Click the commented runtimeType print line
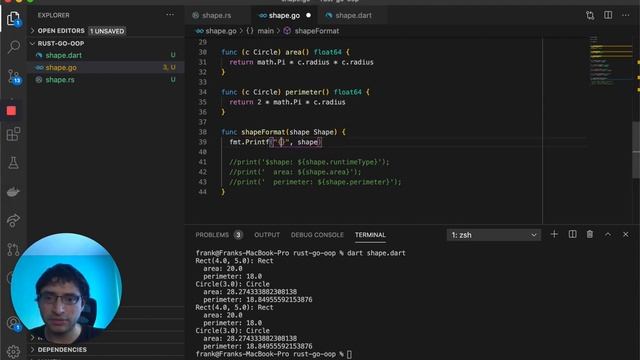The width and height of the screenshot is (640, 360). point(309,162)
